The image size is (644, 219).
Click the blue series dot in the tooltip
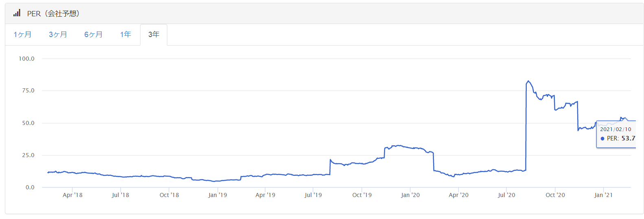point(602,138)
